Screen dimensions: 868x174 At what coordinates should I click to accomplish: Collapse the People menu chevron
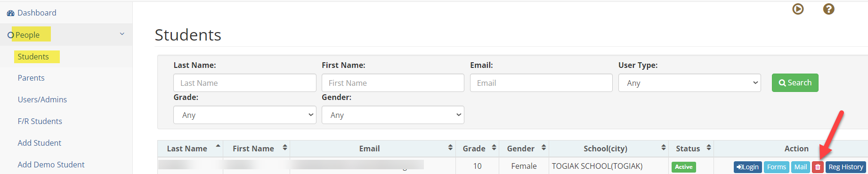point(122,34)
